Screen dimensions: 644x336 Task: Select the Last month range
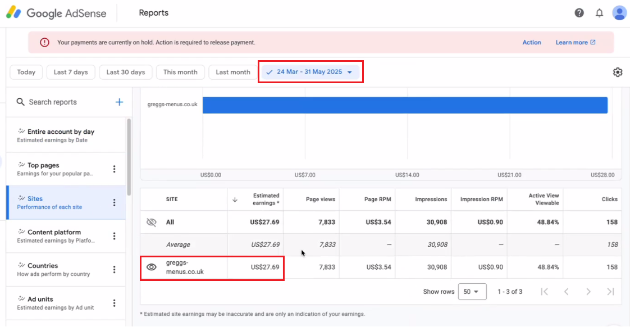pos(233,72)
